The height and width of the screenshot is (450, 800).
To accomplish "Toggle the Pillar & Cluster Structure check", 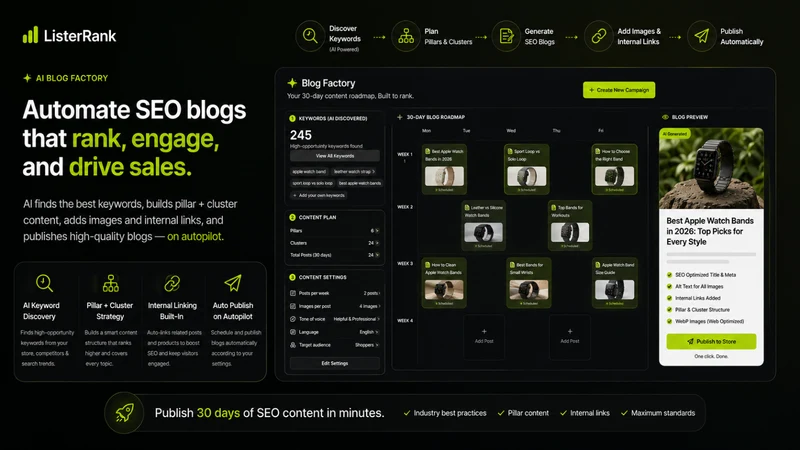I will [x=669, y=310].
